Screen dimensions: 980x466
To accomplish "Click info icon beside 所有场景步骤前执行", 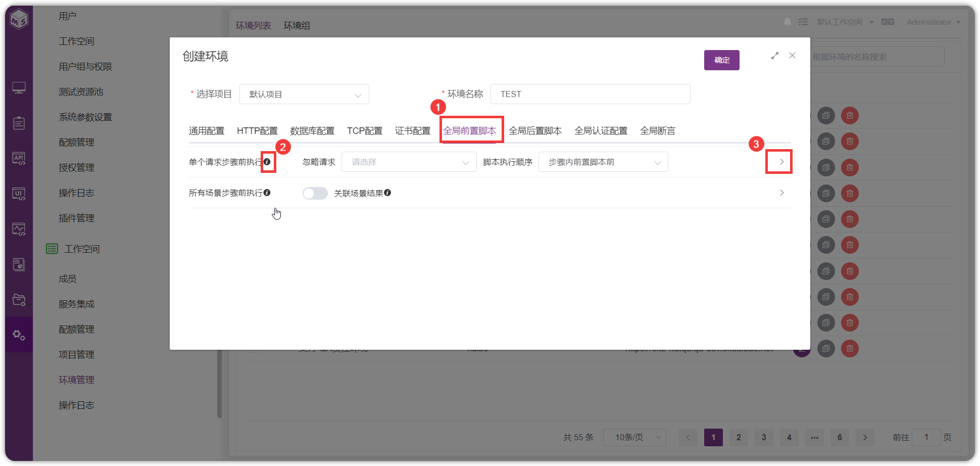I will pos(267,193).
